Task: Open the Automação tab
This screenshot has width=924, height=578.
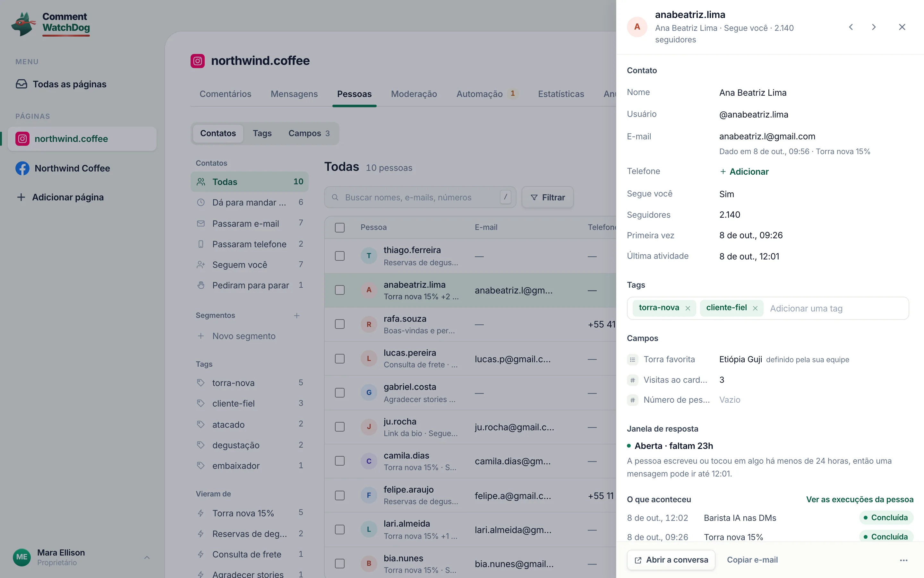Action: tap(487, 94)
